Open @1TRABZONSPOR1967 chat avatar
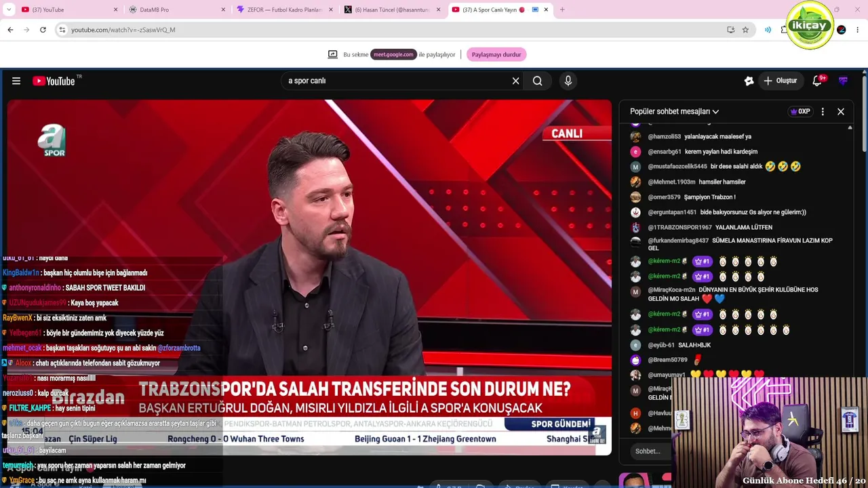The height and width of the screenshot is (488, 868). [x=635, y=227]
